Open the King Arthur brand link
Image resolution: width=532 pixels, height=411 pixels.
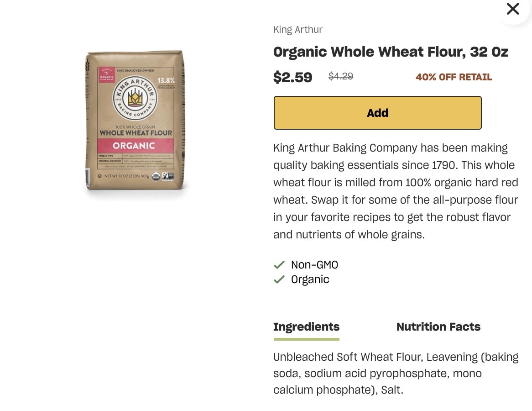[x=298, y=30]
